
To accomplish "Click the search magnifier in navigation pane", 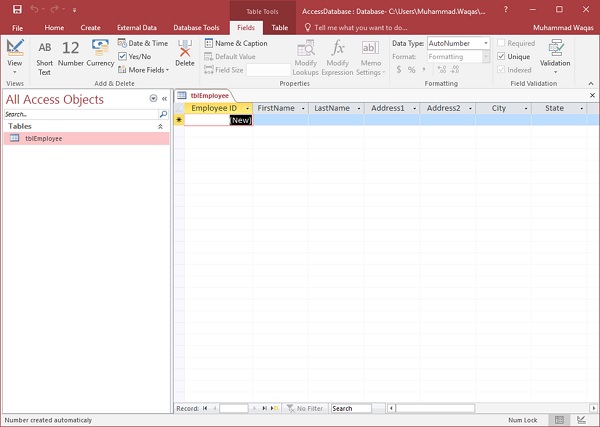I will 164,115.
